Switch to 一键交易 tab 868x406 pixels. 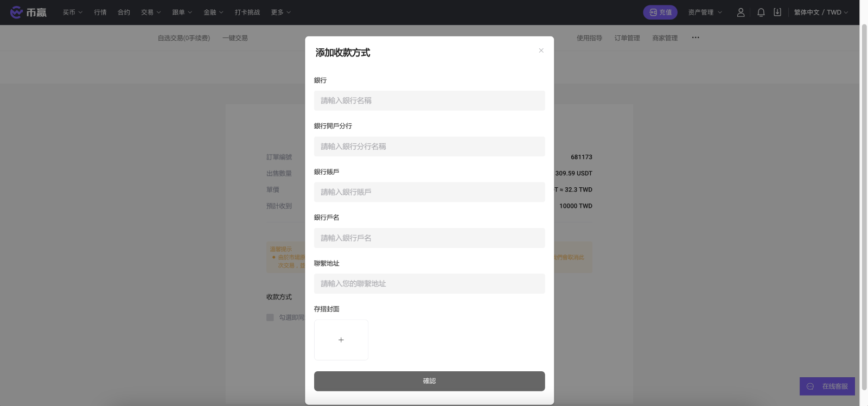tap(235, 38)
